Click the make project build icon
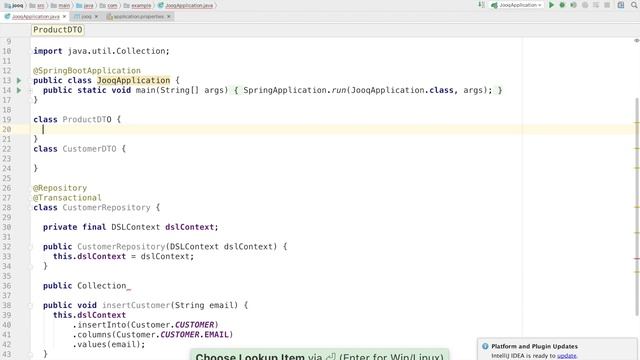 [x=481, y=5]
